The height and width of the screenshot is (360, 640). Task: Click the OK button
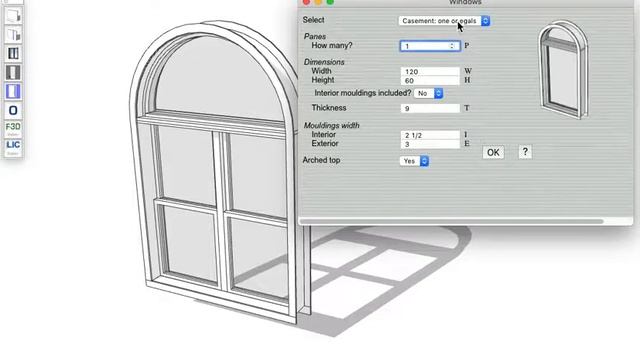tap(493, 153)
